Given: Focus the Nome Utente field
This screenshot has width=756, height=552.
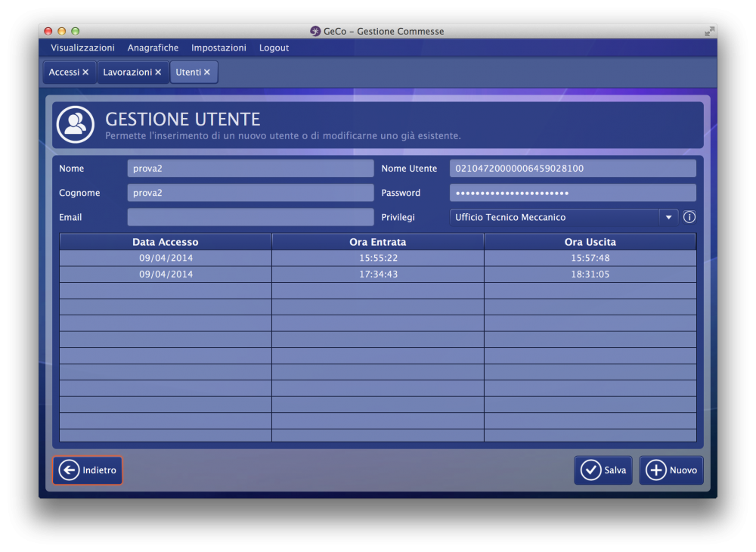Looking at the screenshot, I should (573, 169).
